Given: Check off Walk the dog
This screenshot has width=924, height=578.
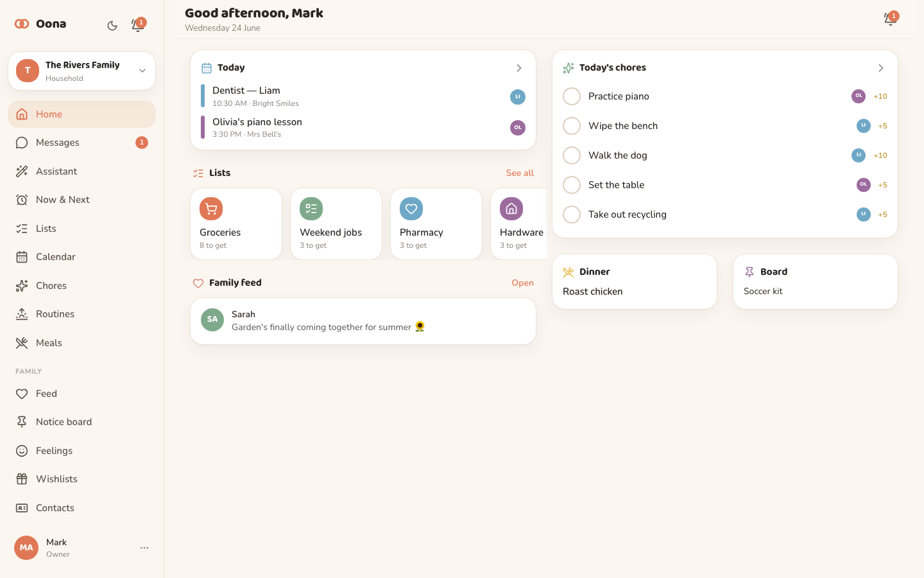Looking at the screenshot, I should 572,155.
